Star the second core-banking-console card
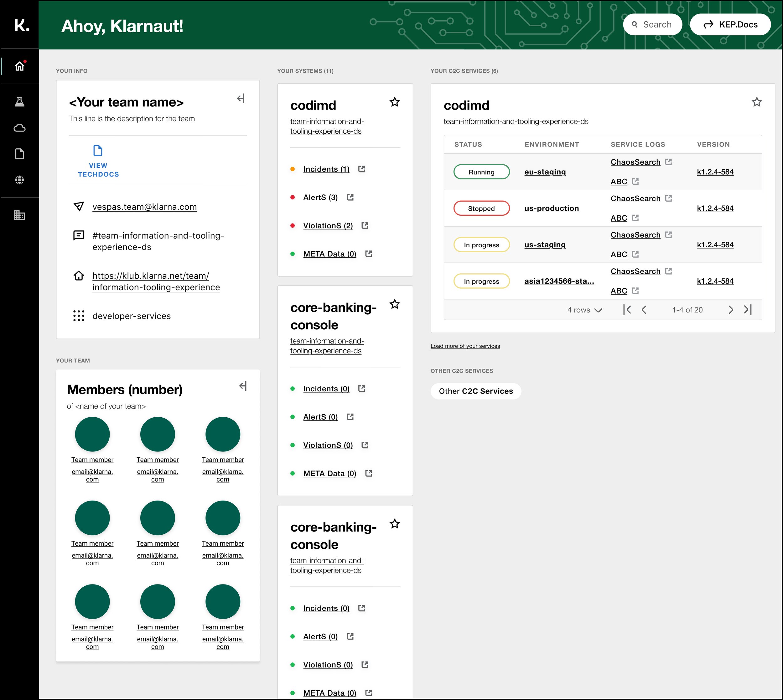The image size is (783, 700). (x=395, y=524)
